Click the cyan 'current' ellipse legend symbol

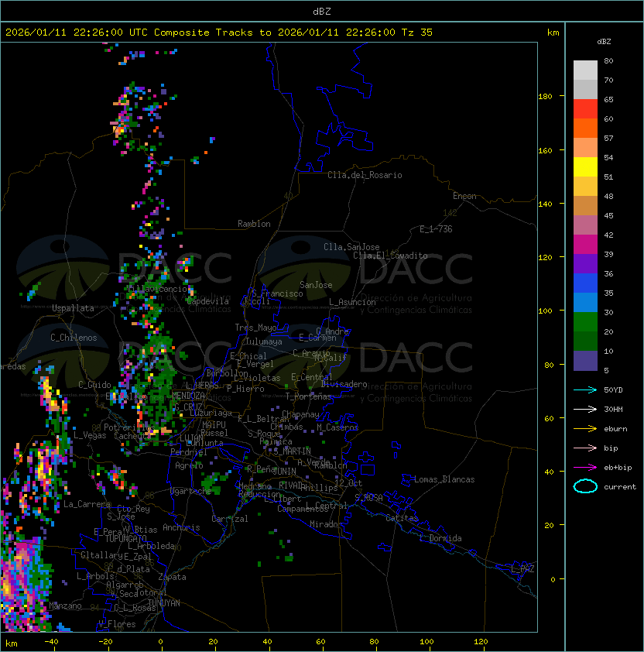(585, 486)
